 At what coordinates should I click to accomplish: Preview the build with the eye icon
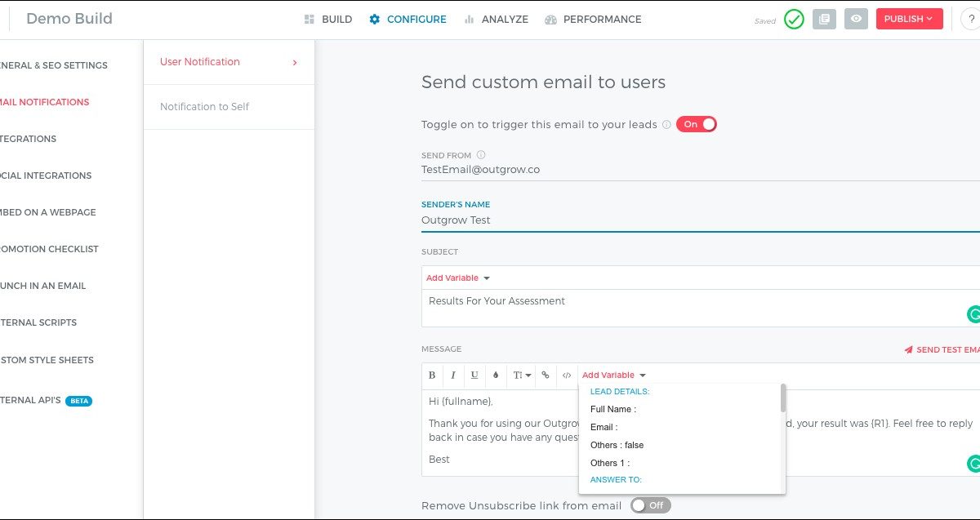[x=856, y=20]
